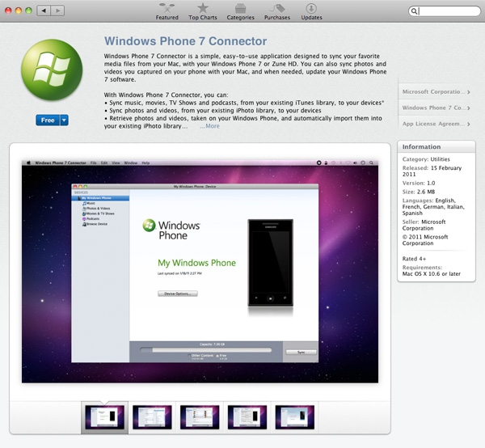Open the Categories section

click(x=240, y=11)
